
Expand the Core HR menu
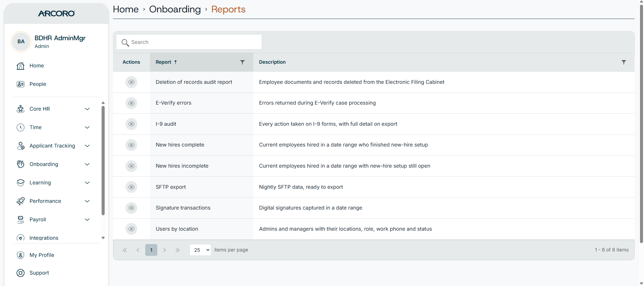87,109
